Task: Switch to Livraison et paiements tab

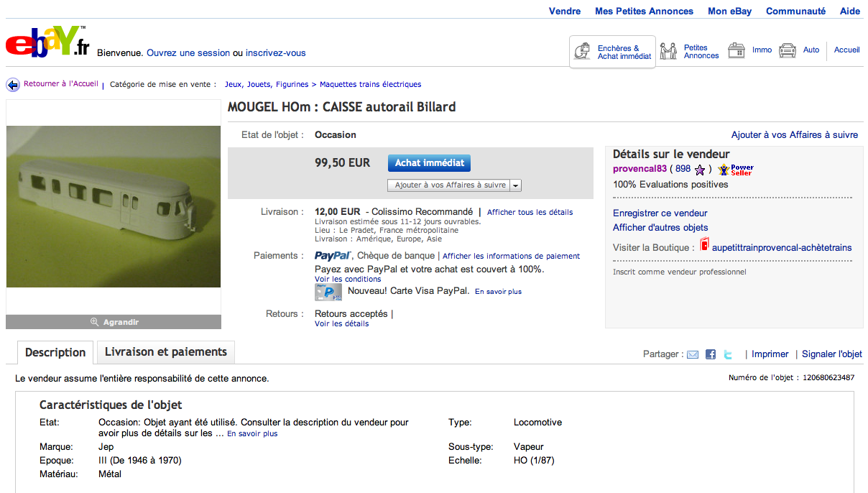Action: point(166,352)
